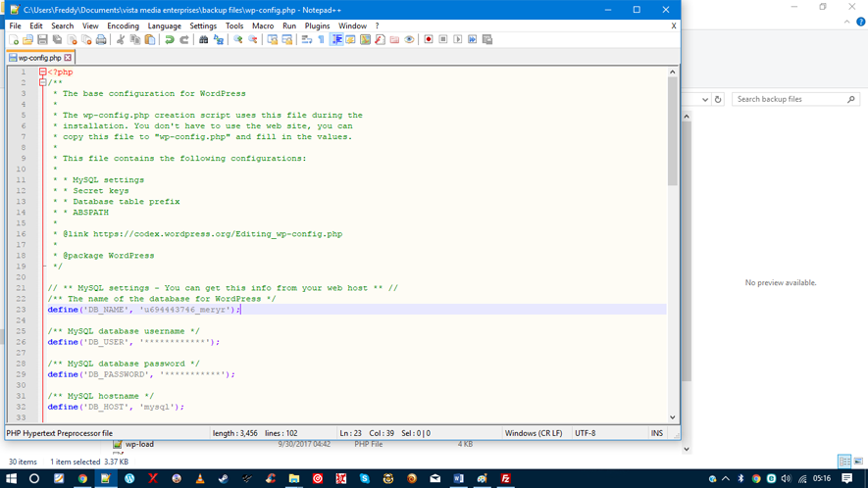868x488 pixels.
Task: Run macro multiple times icon
Action: (x=472, y=39)
